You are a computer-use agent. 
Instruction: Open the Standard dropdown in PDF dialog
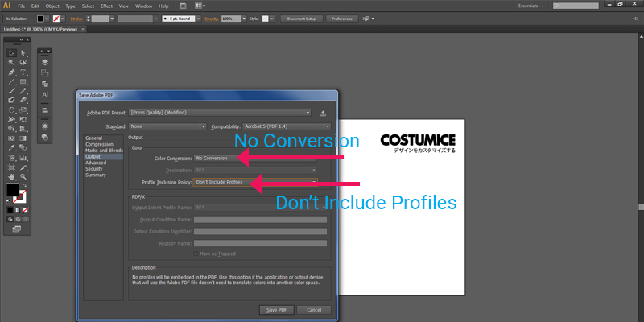point(167,126)
